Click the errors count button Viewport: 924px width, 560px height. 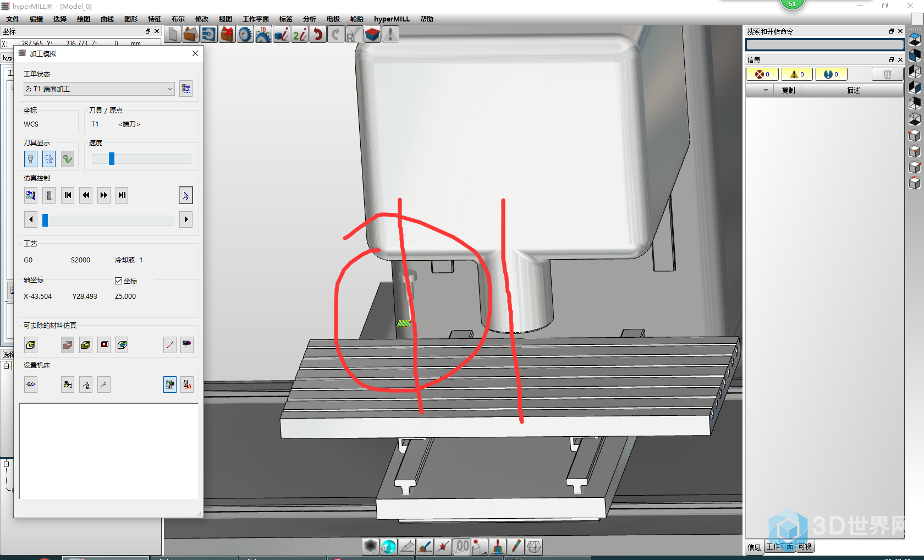(762, 74)
